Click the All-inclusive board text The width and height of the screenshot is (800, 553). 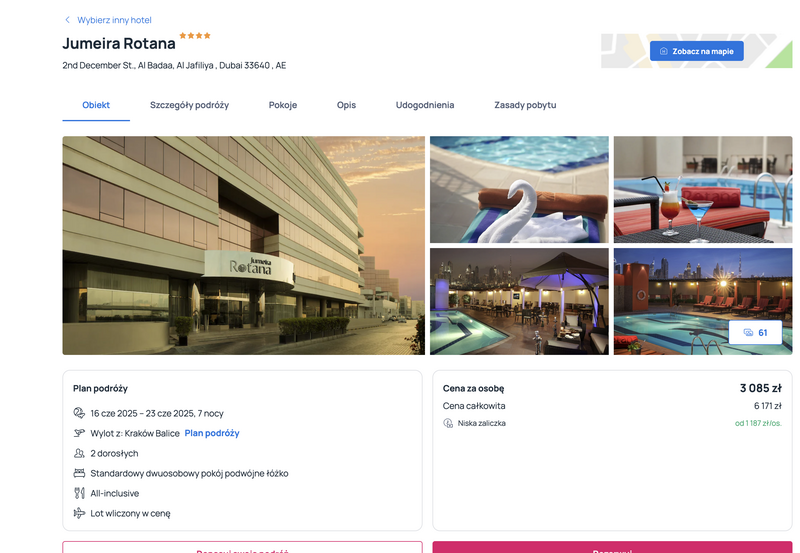pos(115,493)
